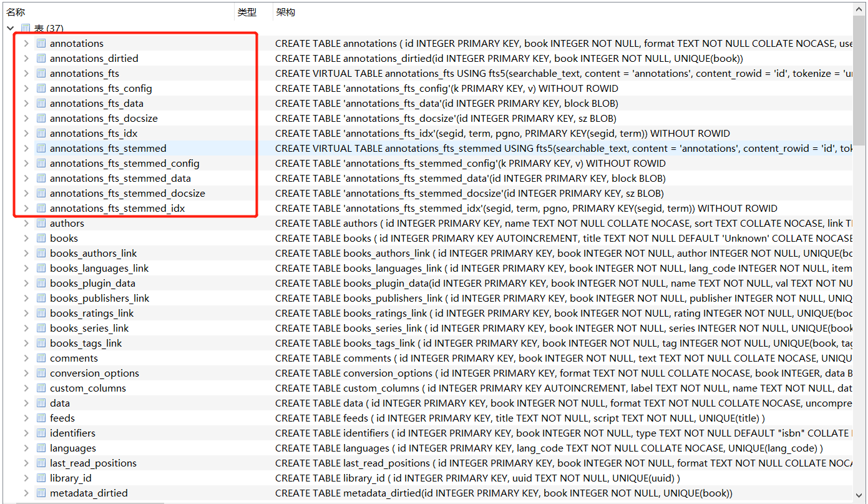Click the 表 (37) folder icon
868x504 pixels.
click(24, 28)
